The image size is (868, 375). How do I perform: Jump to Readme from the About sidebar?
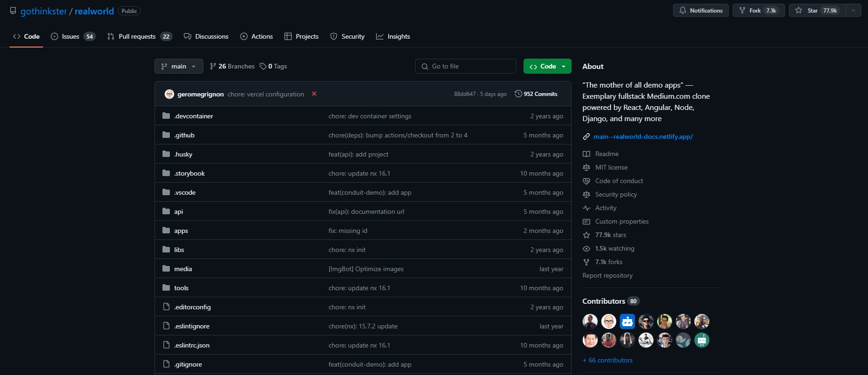[x=607, y=154]
